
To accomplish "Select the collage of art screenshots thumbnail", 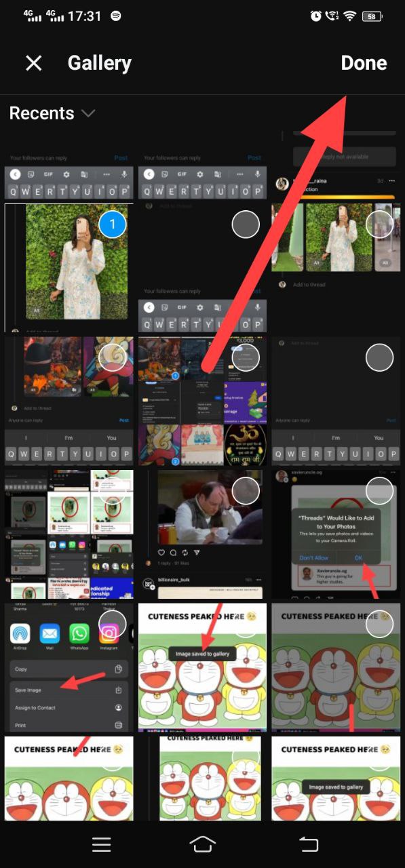I will [203, 401].
